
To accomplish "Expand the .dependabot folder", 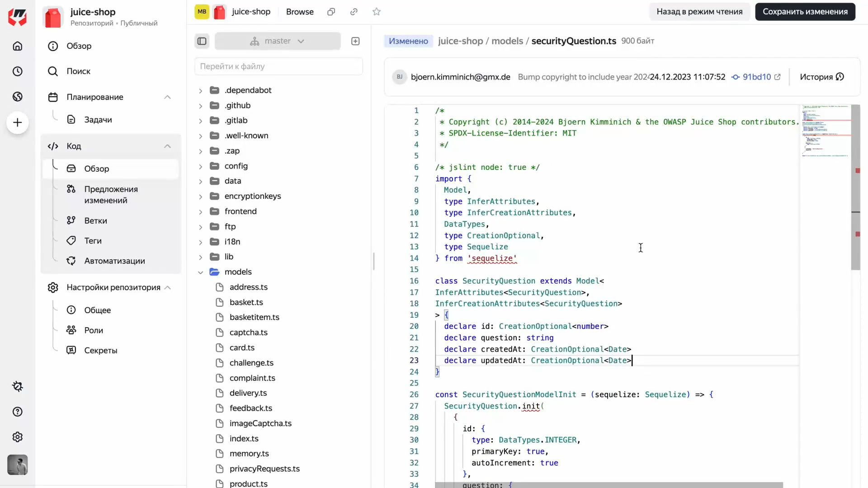I will 200,90.
